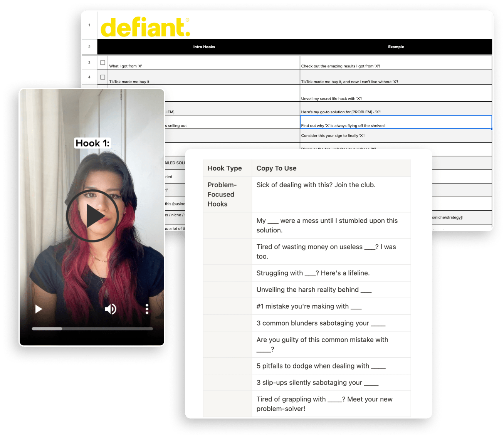Click the highlighted cell 'Find out why 'X' is always flying…'
Viewport: 504px width, 437px height.
point(396,122)
